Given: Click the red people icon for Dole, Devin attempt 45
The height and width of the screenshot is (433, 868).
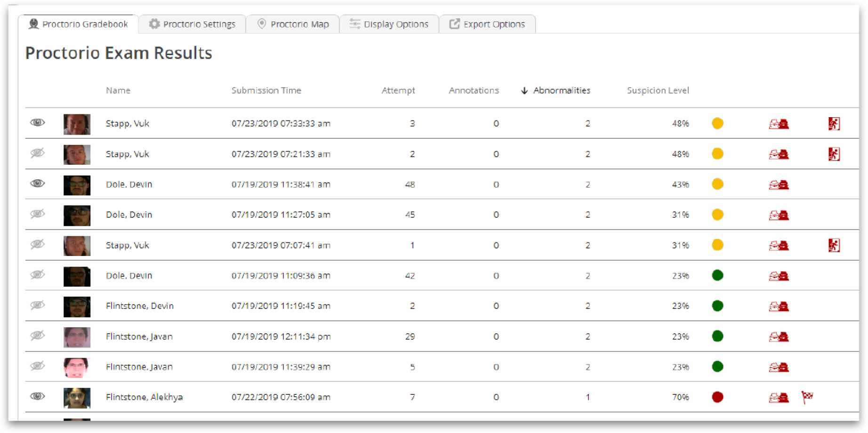Looking at the screenshot, I should pos(779,215).
